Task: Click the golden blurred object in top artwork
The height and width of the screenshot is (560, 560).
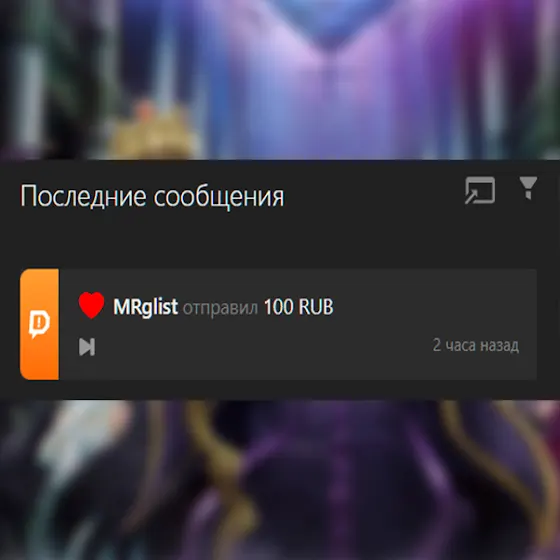Action: (154, 134)
